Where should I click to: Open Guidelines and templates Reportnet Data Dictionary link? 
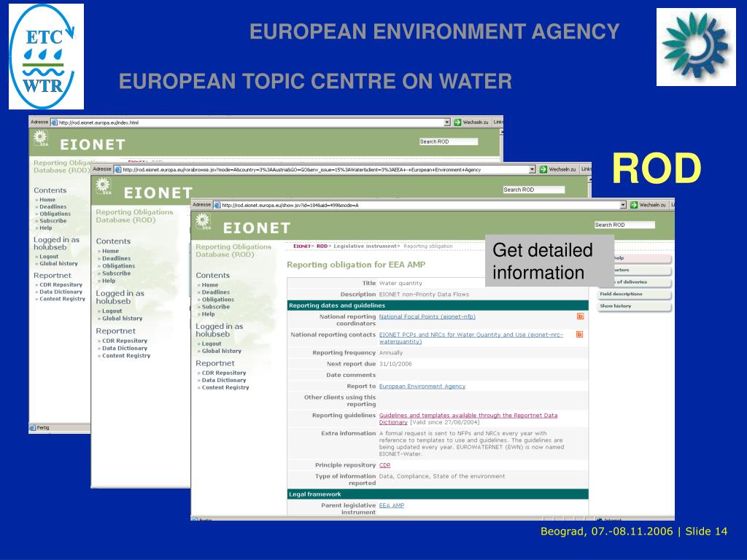[x=468, y=419]
